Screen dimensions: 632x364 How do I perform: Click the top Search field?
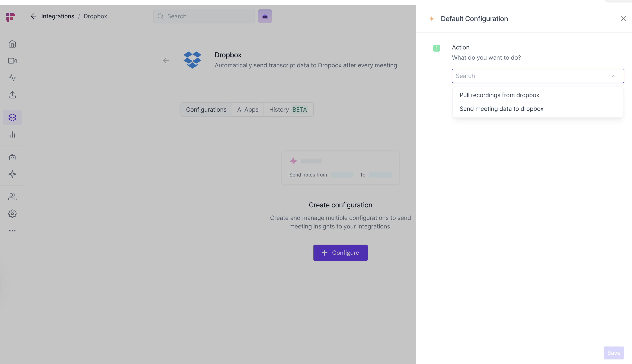point(204,16)
